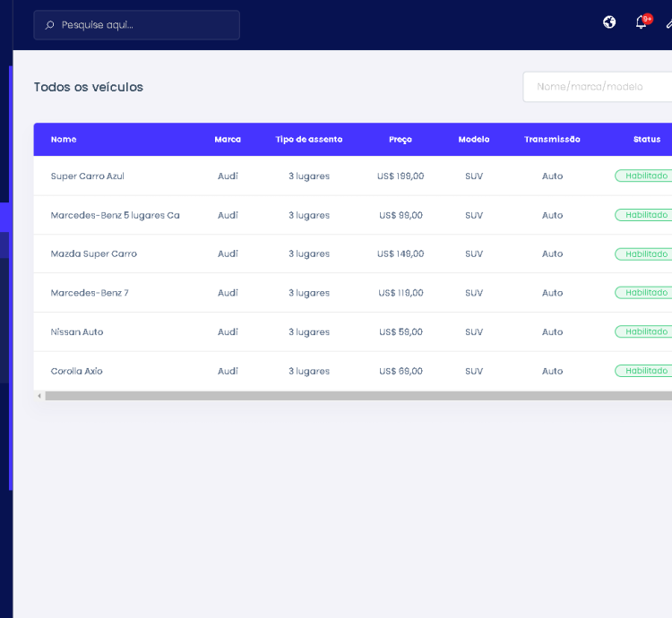Click the Status column header
This screenshot has width=672, height=618.
(646, 140)
